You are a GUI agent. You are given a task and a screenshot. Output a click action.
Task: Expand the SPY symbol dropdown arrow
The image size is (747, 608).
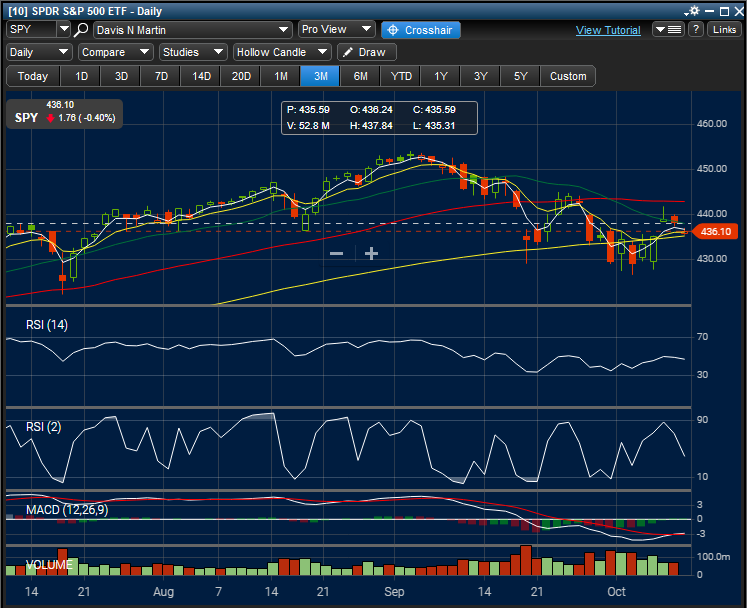tap(64, 30)
